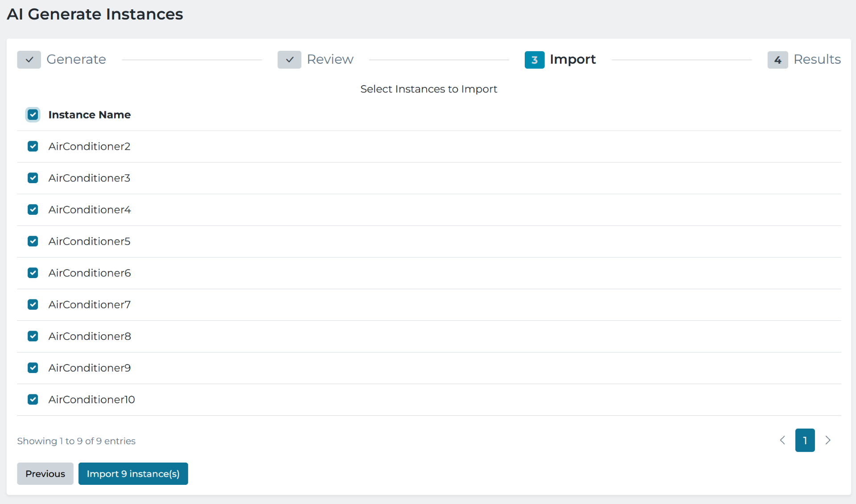Screen dimensions: 856x504
Task: Click the Instance Name column header
Action: (90, 115)
